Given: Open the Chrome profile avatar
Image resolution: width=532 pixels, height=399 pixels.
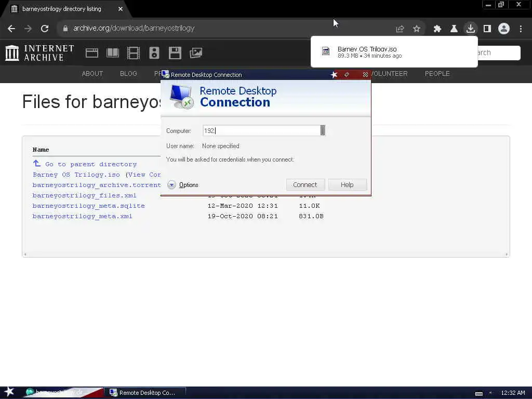Looking at the screenshot, I should (504, 29).
